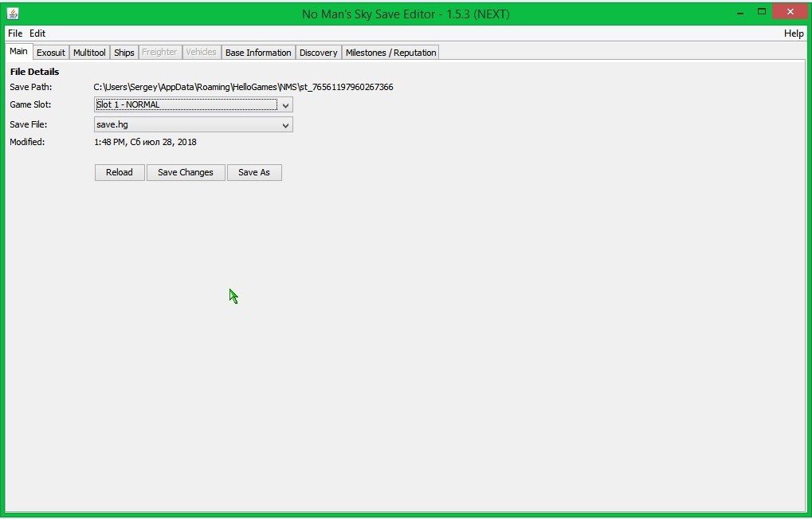Click the 'Modified:' label
Viewport: 812px width, 519px height.
[27, 142]
